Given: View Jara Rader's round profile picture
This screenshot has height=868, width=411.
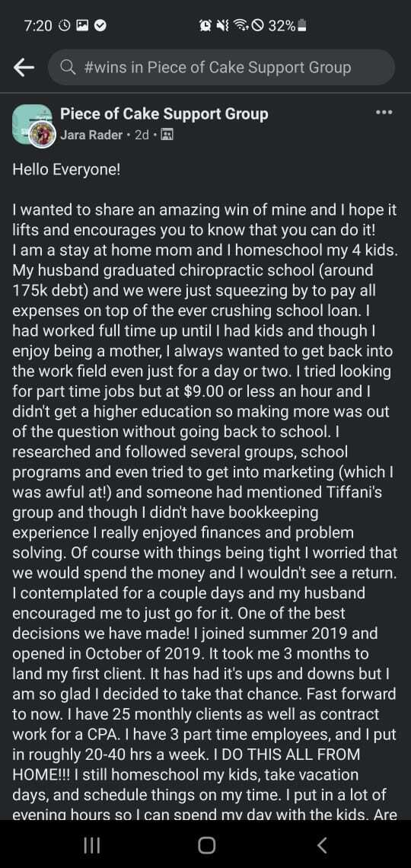Looking at the screenshot, I should [43, 135].
